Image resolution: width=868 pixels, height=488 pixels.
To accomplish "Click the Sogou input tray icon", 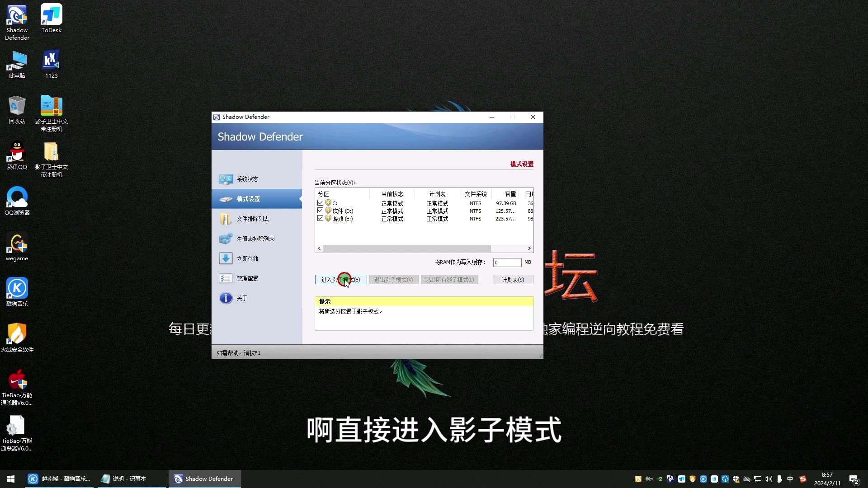I will tap(803, 479).
